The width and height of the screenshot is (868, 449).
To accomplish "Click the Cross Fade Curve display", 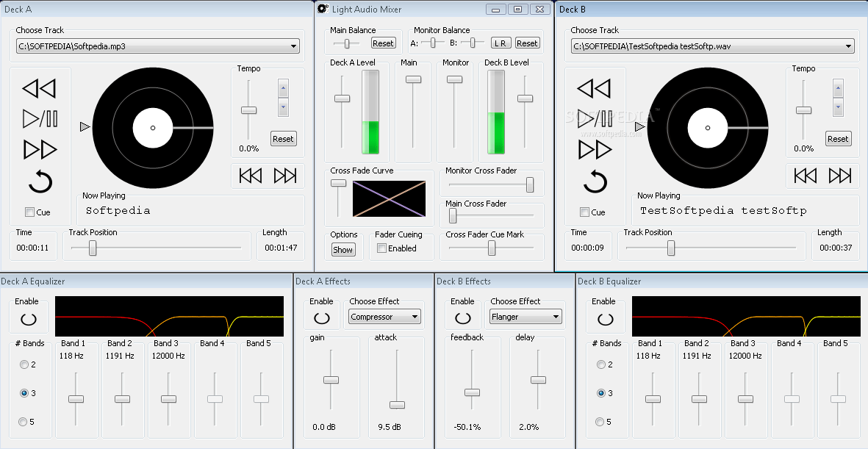I will [390, 198].
